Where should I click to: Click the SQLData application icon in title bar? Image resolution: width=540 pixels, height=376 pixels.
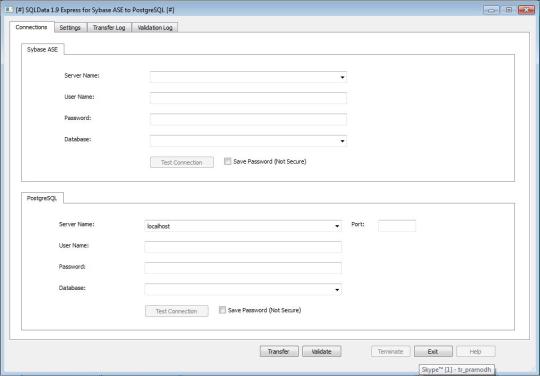click(x=9, y=10)
